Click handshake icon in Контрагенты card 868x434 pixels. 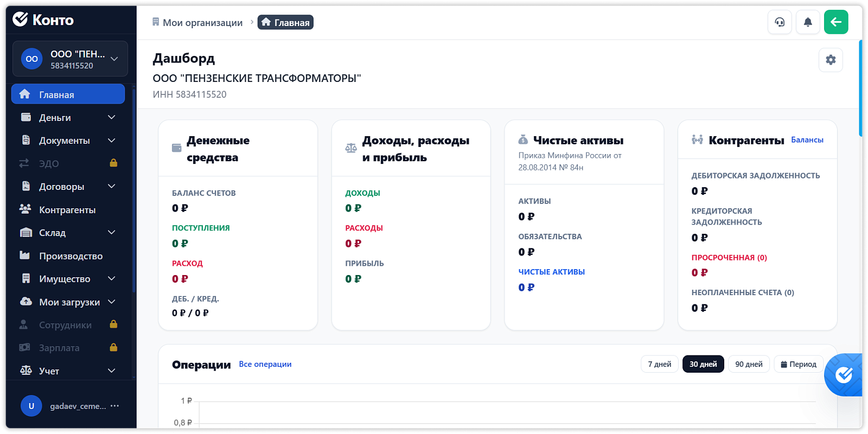pyautogui.click(x=697, y=140)
